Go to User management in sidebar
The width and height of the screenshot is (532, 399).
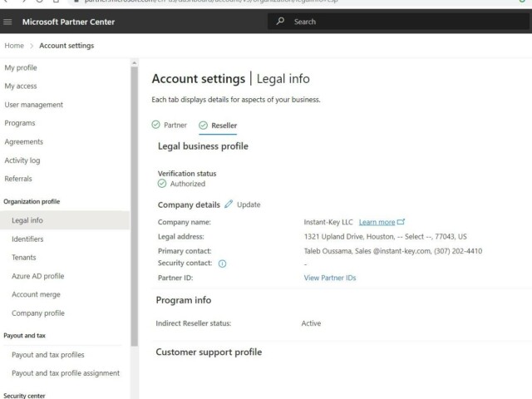coord(33,105)
